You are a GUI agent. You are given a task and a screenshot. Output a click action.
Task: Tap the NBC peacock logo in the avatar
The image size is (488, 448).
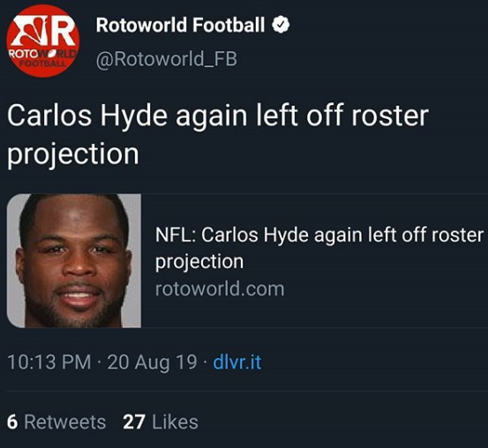[29, 31]
